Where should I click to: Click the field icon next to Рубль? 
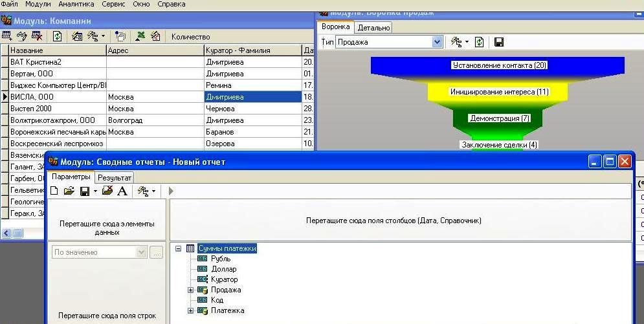click(202, 259)
